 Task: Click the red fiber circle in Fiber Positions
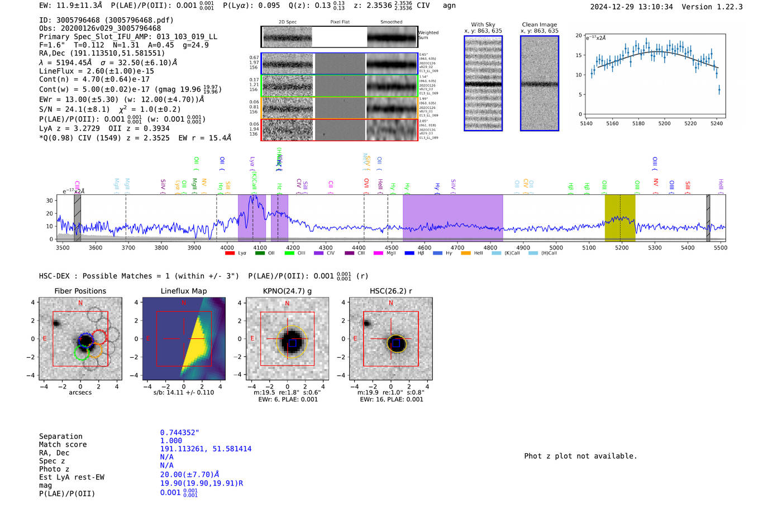click(x=99, y=337)
